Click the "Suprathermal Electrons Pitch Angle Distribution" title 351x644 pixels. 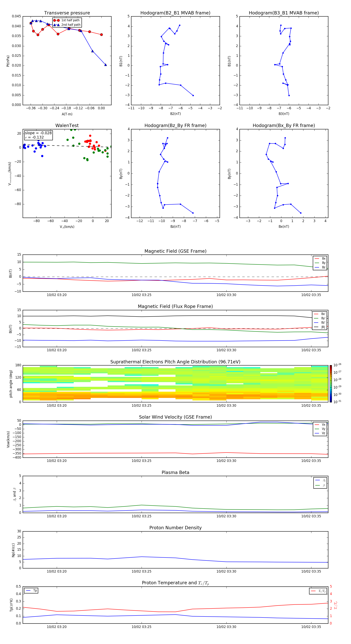coord(175,362)
